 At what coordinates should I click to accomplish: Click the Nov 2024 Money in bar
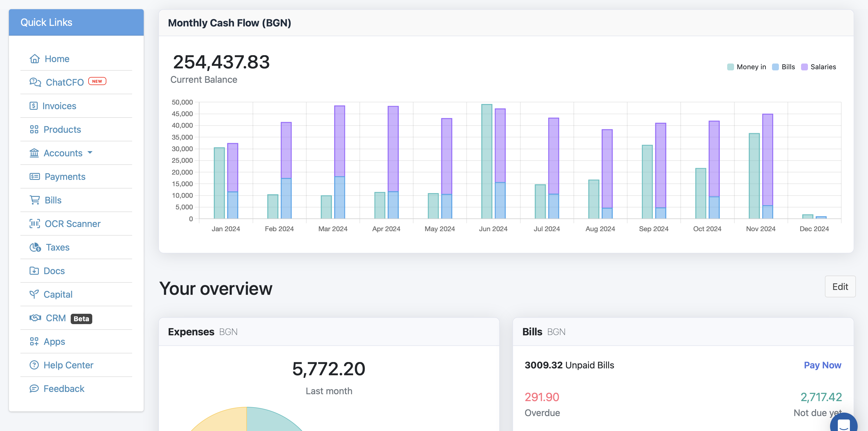[754, 176]
